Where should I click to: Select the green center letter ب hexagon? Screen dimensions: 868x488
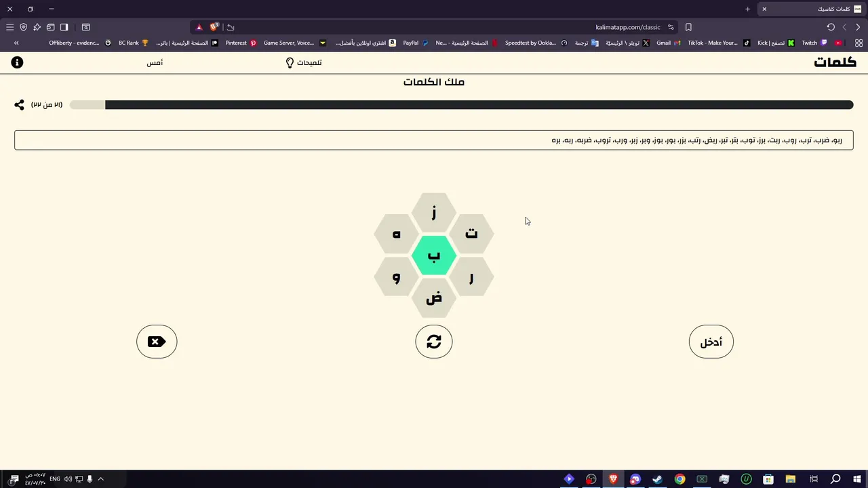[434, 256]
